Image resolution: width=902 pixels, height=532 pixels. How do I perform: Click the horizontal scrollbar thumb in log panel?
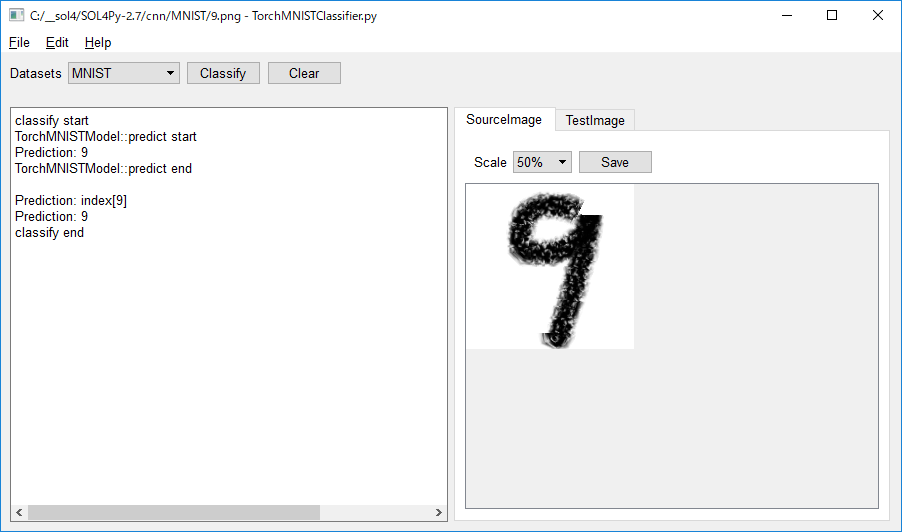tap(174, 512)
